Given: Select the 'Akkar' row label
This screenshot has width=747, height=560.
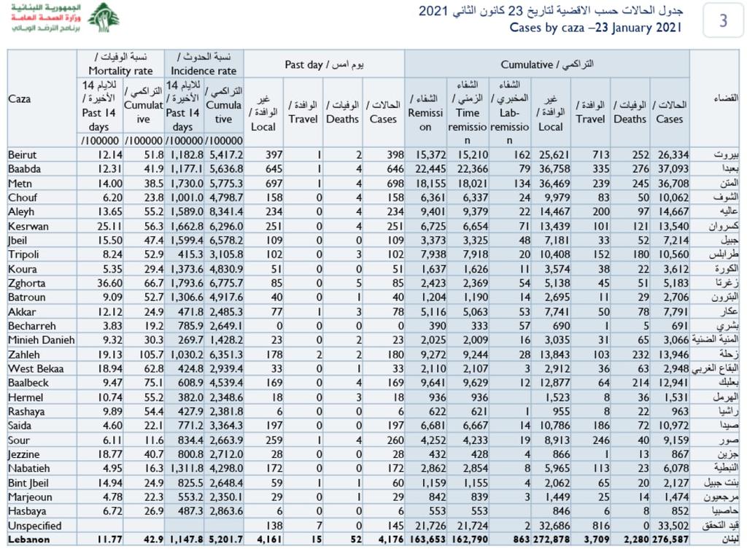Looking at the screenshot, I should (22, 312).
